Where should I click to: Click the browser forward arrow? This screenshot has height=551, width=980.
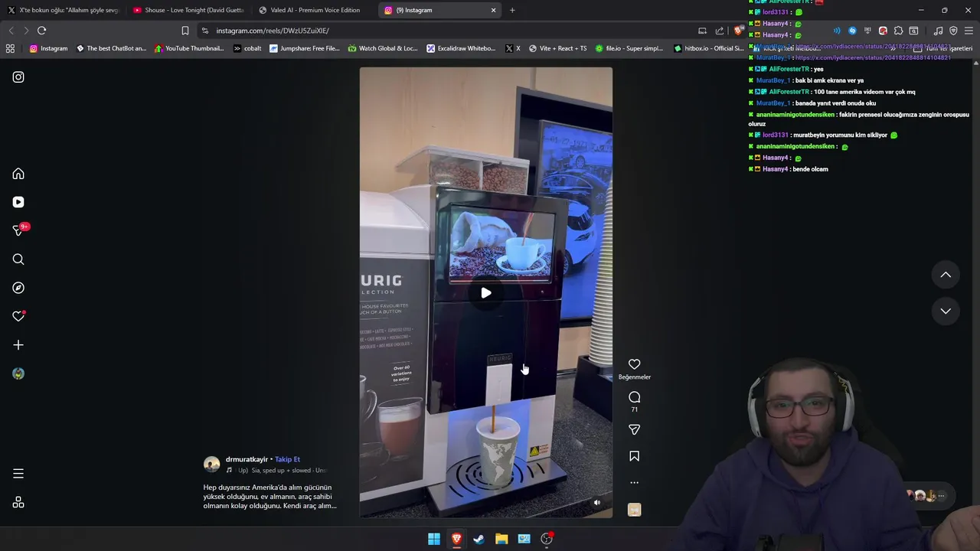26,31
